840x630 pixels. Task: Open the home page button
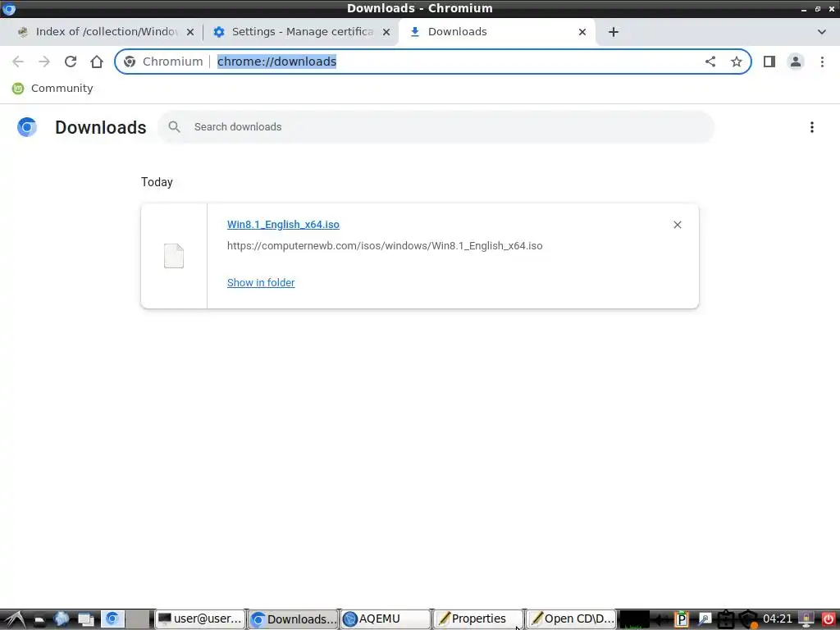point(97,62)
